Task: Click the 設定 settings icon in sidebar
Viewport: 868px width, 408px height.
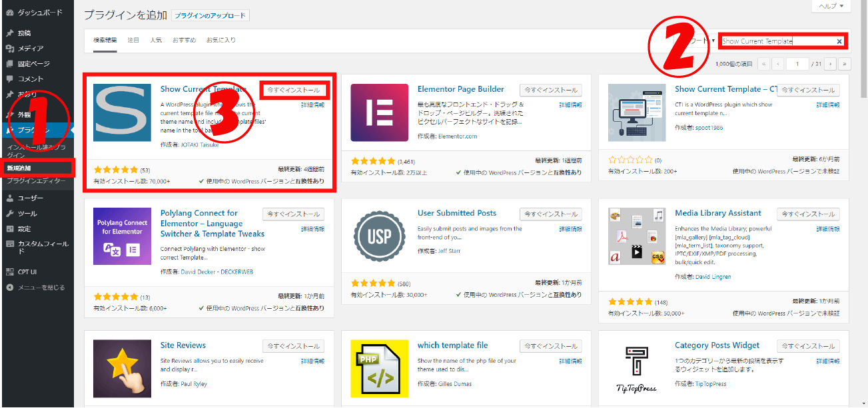Action: [9, 229]
